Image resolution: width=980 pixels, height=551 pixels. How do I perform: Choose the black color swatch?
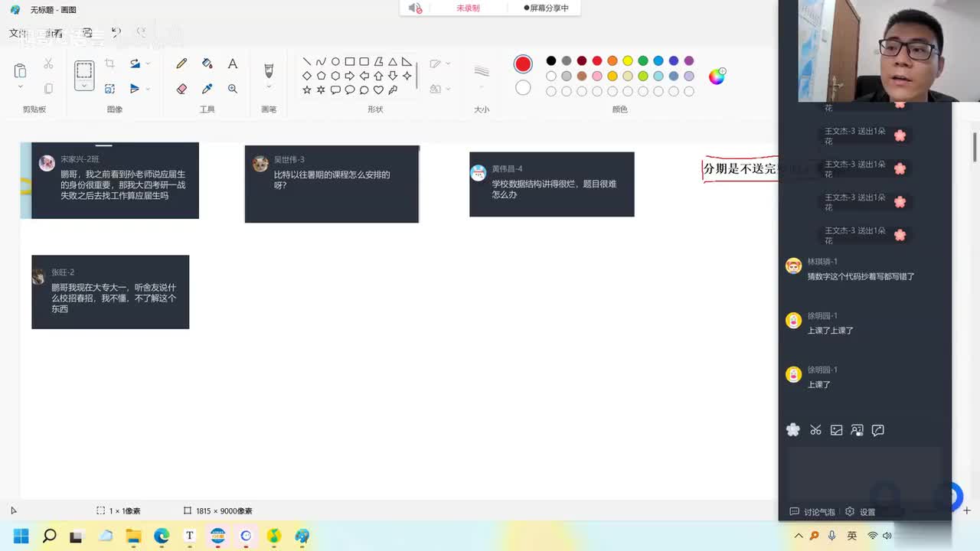coord(551,60)
